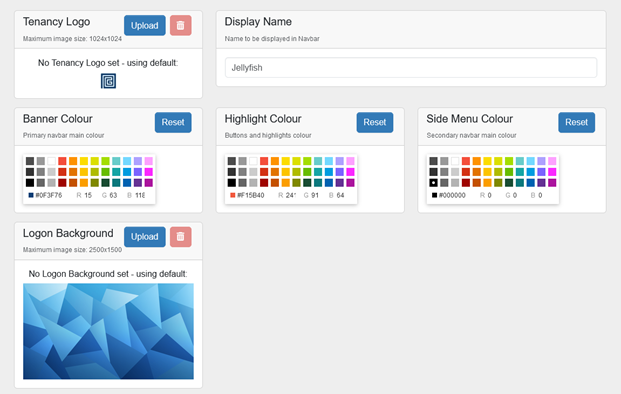Click the default logon background preview image
The image size is (621, 394).
click(108, 331)
